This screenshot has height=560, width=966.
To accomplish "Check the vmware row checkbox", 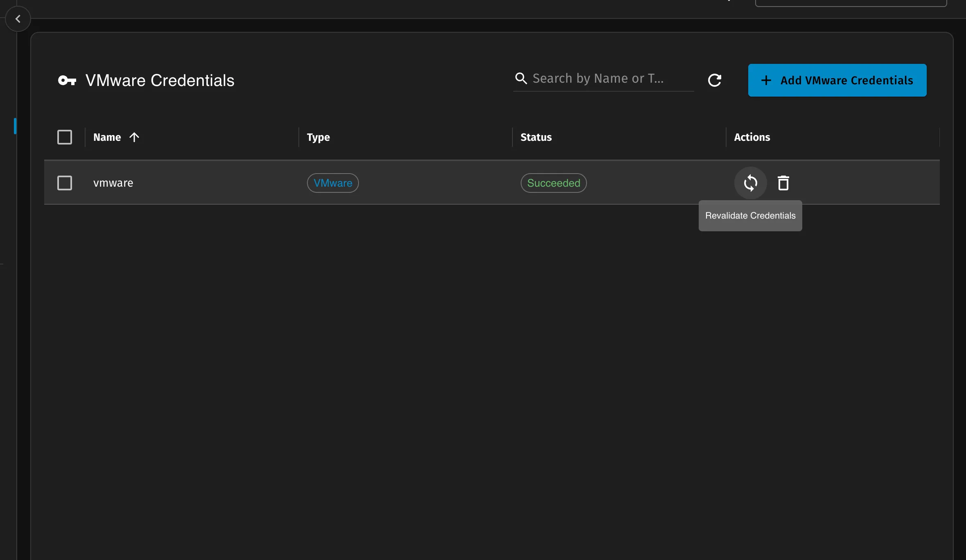I will (x=65, y=183).
